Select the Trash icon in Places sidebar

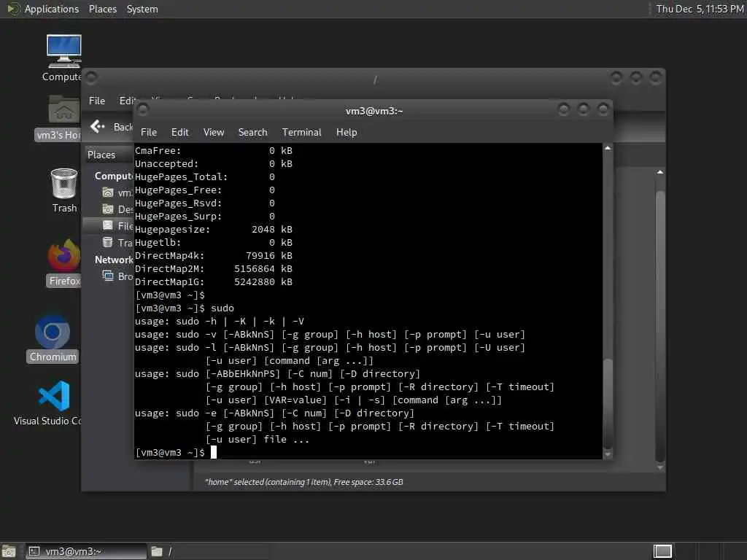click(x=108, y=242)
